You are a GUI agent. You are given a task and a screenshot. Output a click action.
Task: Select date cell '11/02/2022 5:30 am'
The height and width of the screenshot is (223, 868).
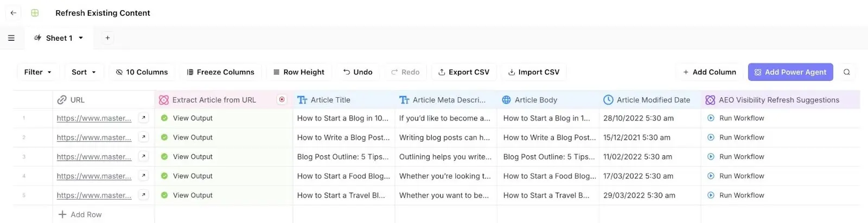pyautogui.click(x=650, y=157)
